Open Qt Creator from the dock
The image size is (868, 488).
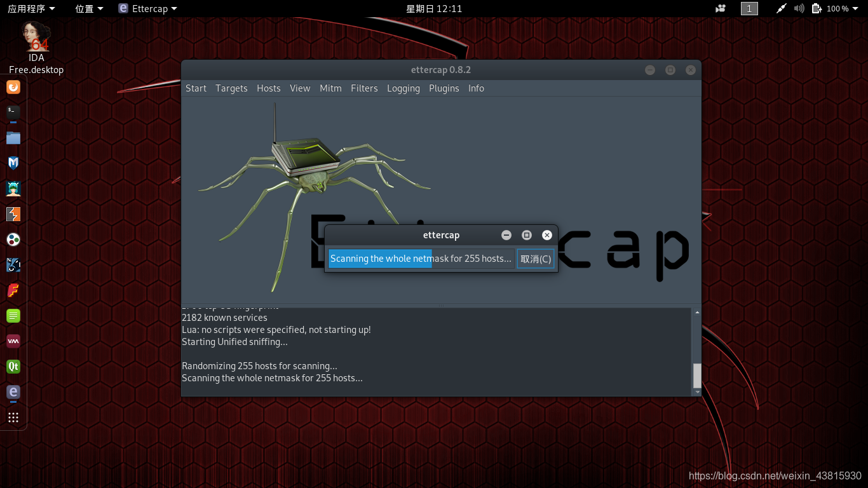click(13, 367)
